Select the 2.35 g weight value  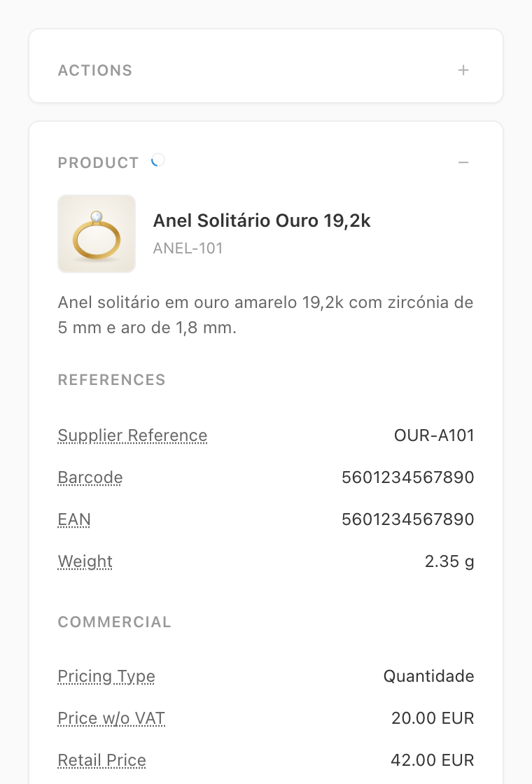[x=449, y=561]
